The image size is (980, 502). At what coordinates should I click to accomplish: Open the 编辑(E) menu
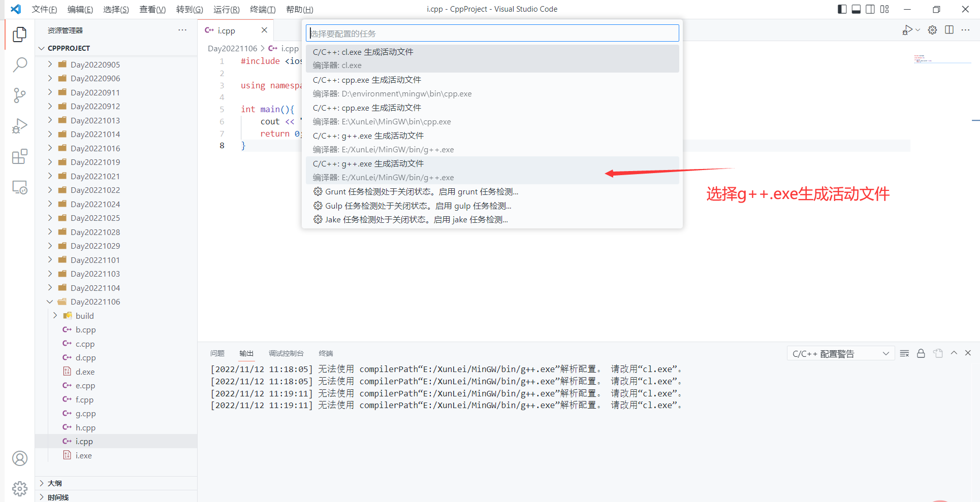[80, 9]
